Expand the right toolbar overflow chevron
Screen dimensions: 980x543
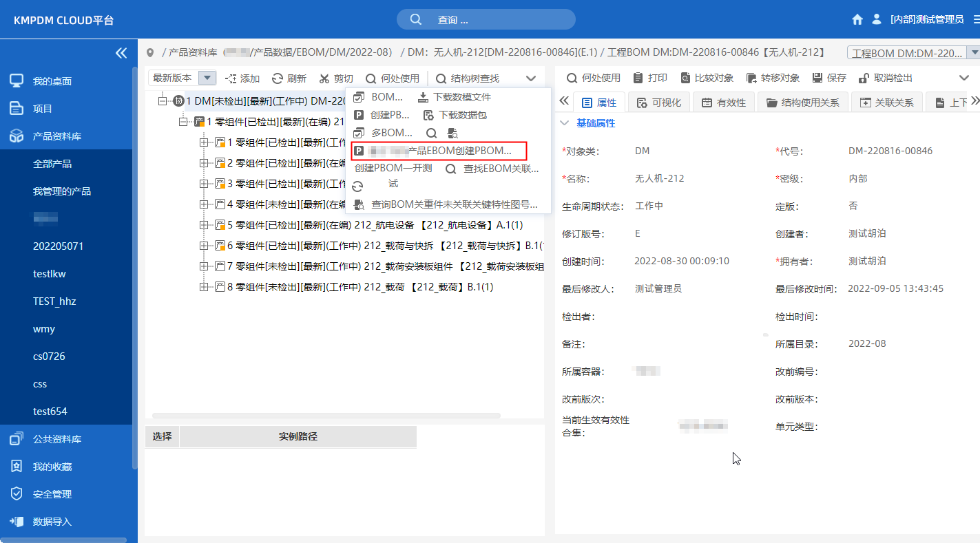pyautogui.click(x=963, y=78)
